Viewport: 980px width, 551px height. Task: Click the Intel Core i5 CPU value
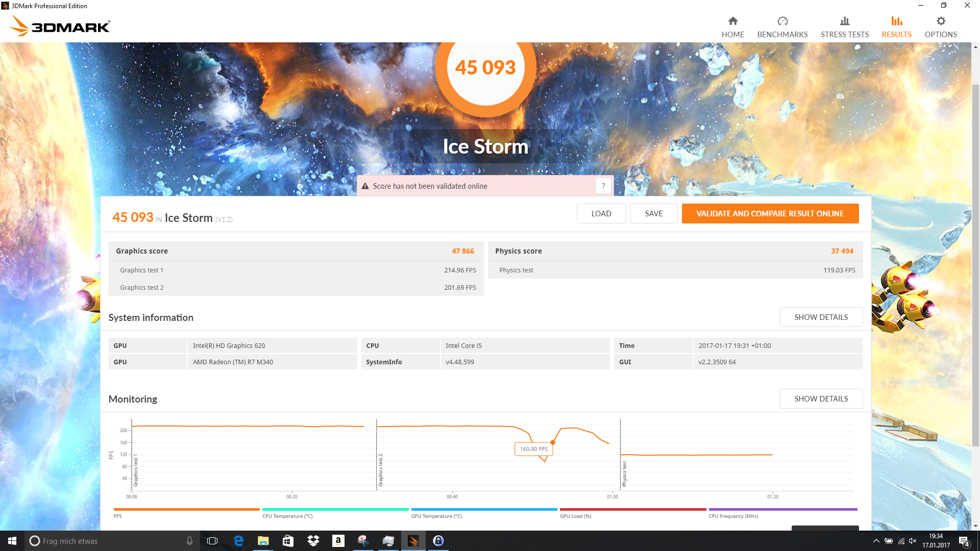(x=525, y=345)
